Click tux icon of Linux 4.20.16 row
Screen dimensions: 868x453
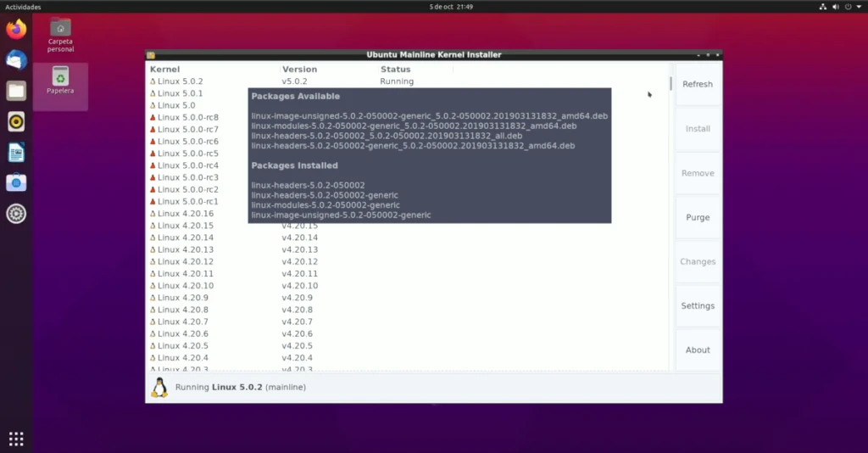153,214
